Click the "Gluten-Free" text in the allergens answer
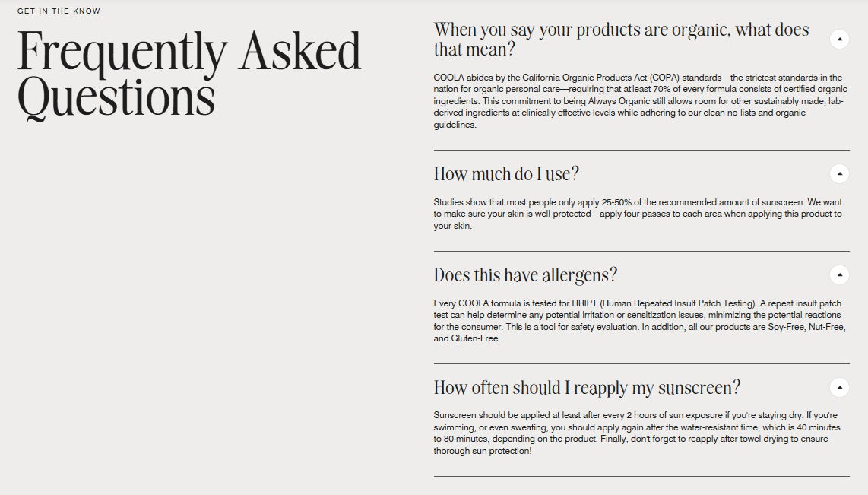 [477, 339]
